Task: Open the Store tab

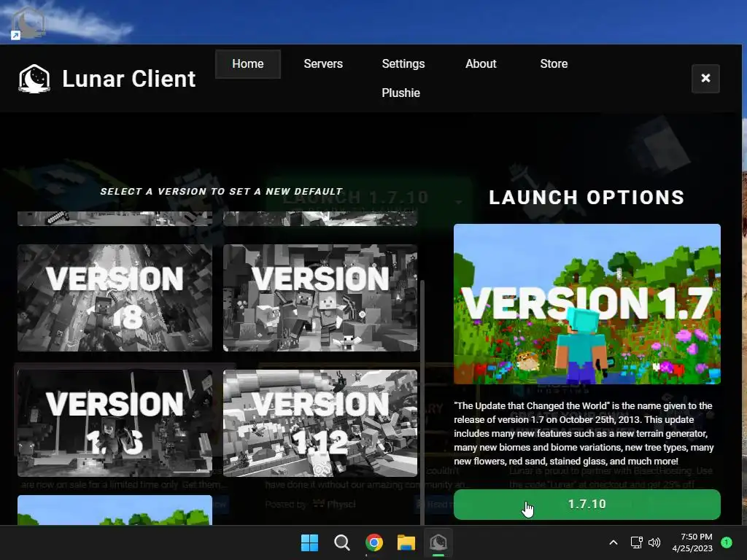Action: tap(554, 64)
